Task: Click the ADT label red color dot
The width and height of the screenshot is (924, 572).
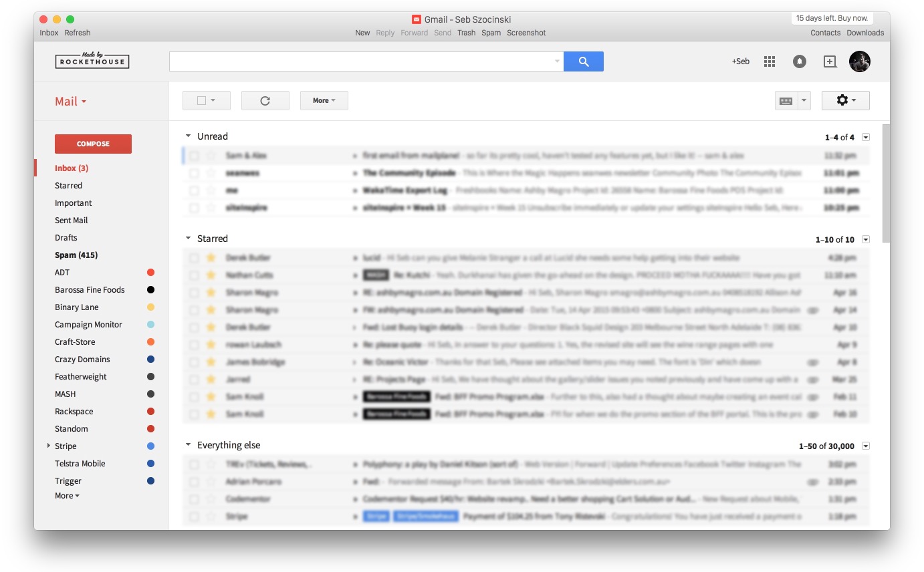Action: [x=150, y=273]
